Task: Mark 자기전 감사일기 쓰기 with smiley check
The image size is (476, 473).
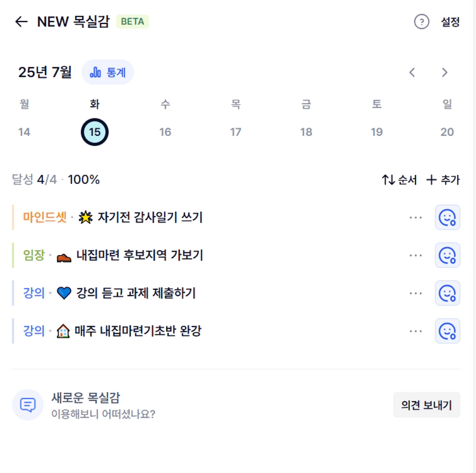Action: pyautogui.click(x=447, y=217)
